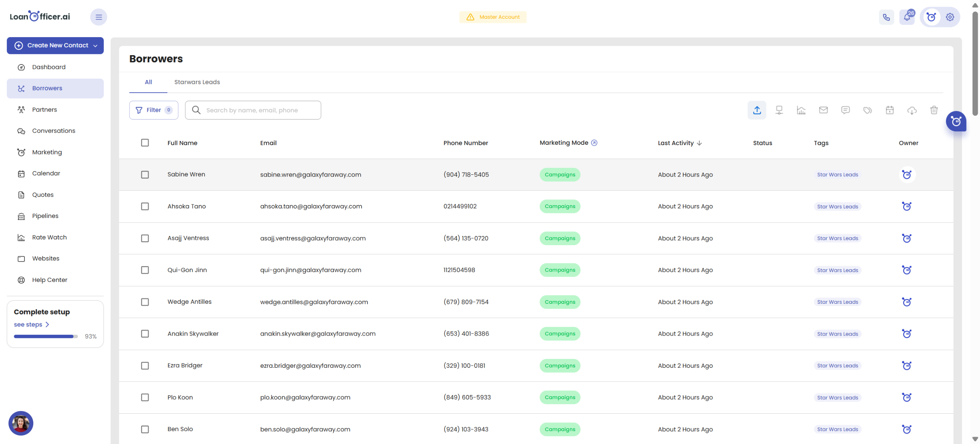The image size is (980, 444).
Task: Click the phone dialer icon in header
Action: [x=886, y=17]
